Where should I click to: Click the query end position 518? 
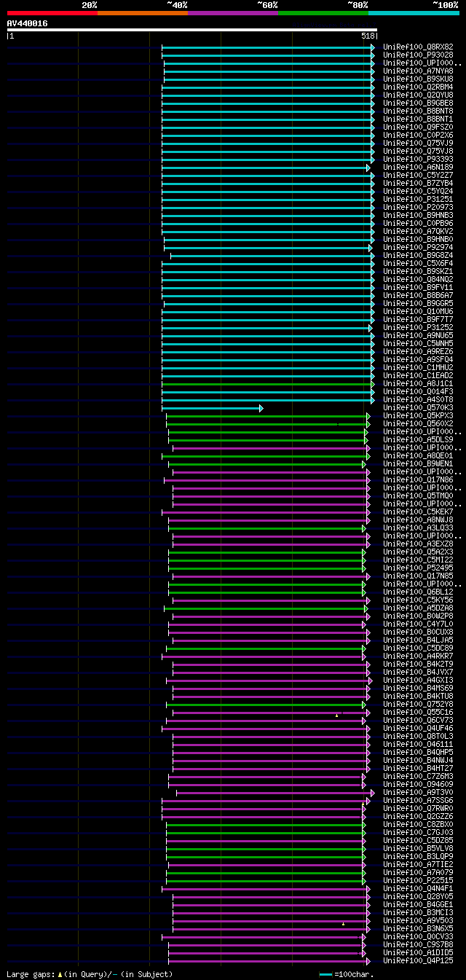[368, 36]
